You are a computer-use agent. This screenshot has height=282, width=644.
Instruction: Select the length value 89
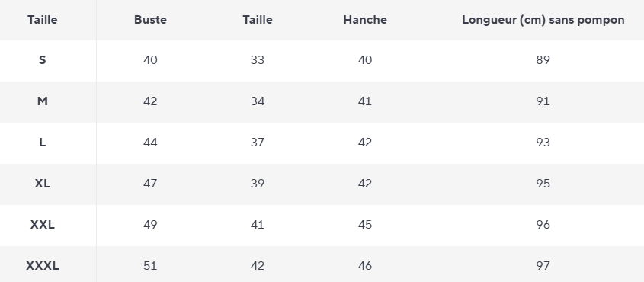point(543,60)
